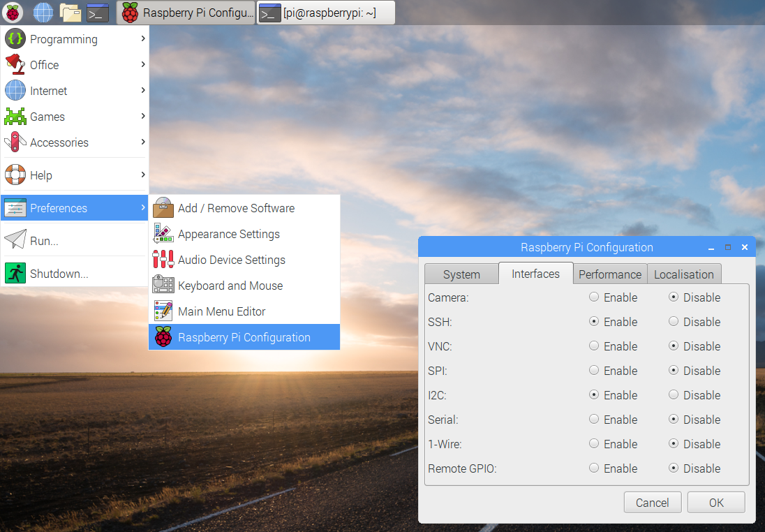Screen dimensions: 765x532
Task: Maximize the Raspberry Pi Configuration window
Action: (728, 247)
